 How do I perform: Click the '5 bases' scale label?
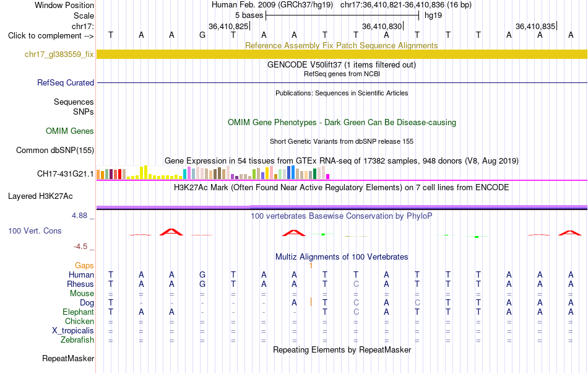click(249, 15)
